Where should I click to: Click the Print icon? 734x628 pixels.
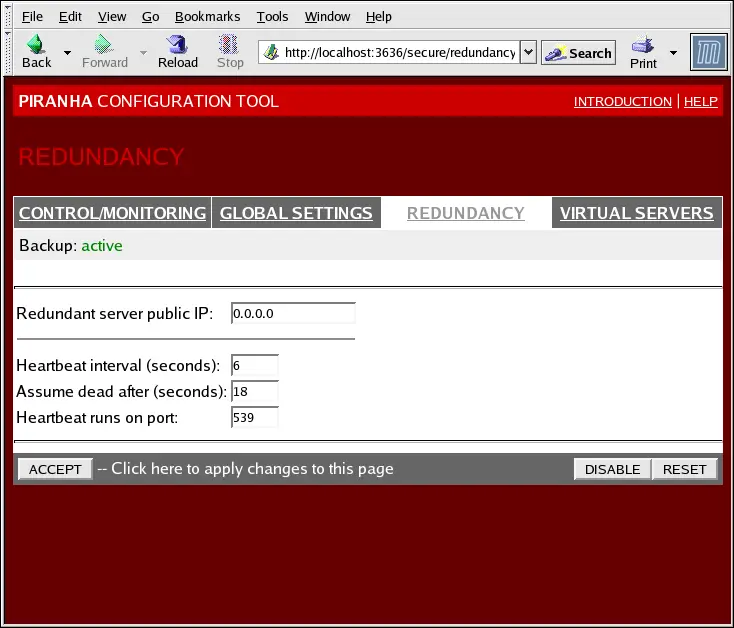point(643,46)
